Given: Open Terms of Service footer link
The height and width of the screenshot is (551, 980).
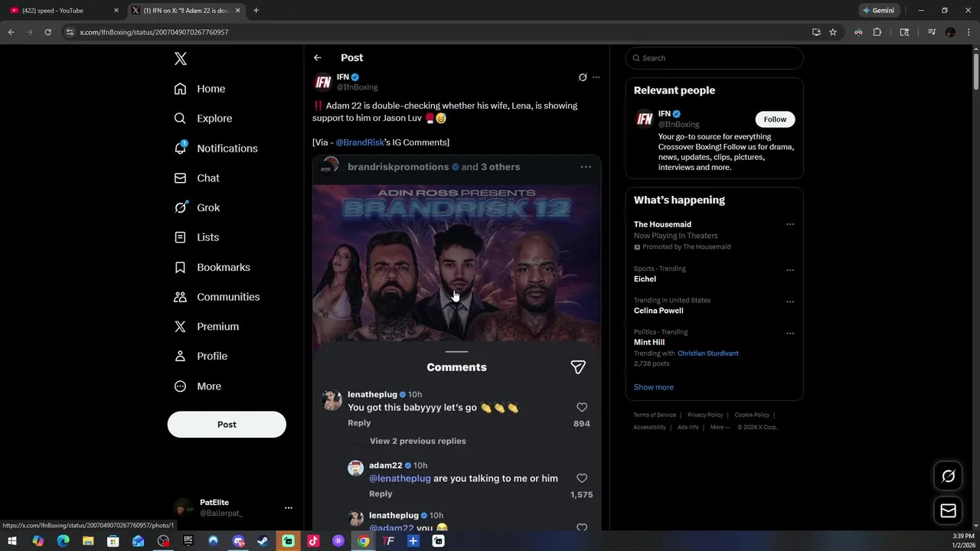Looking at the screenshot, I should pyautogui.click(x=655, y=415).
